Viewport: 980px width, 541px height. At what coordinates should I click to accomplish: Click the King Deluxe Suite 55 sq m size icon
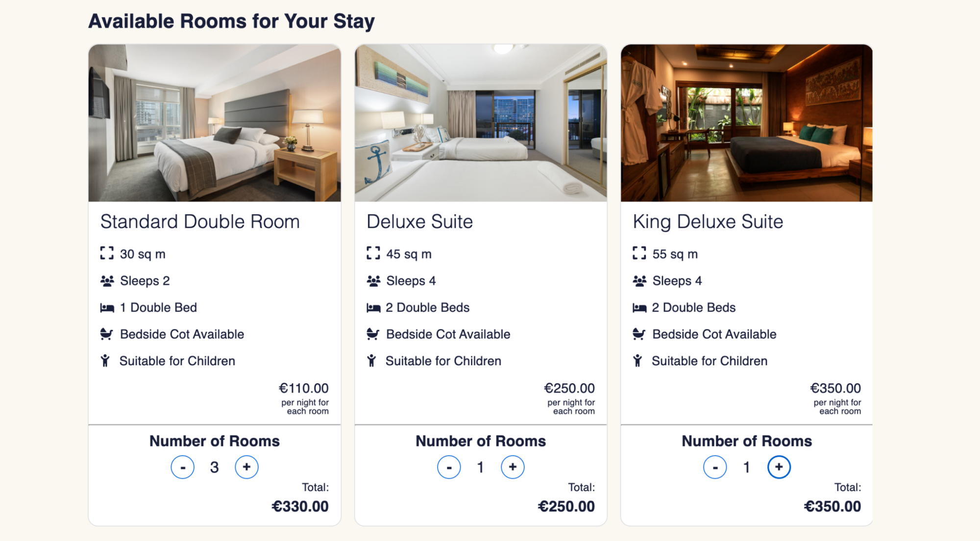[639, 253]
